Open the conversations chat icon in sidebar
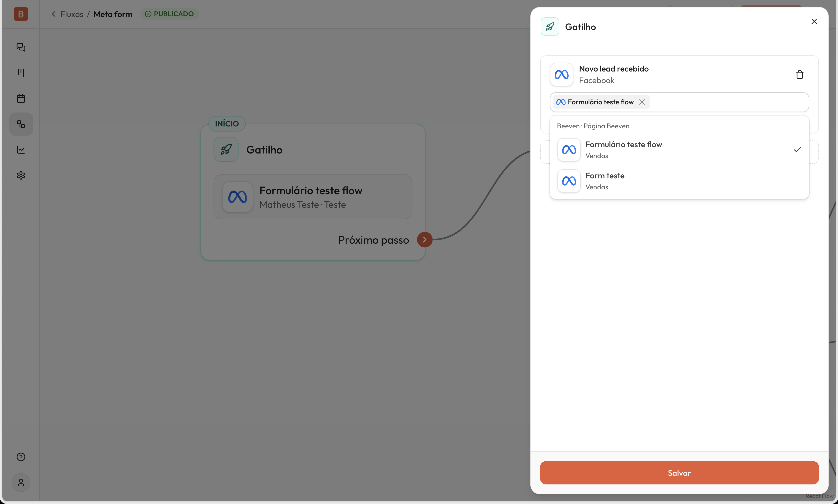Screen dimensions: 838x504 [21, 47]
